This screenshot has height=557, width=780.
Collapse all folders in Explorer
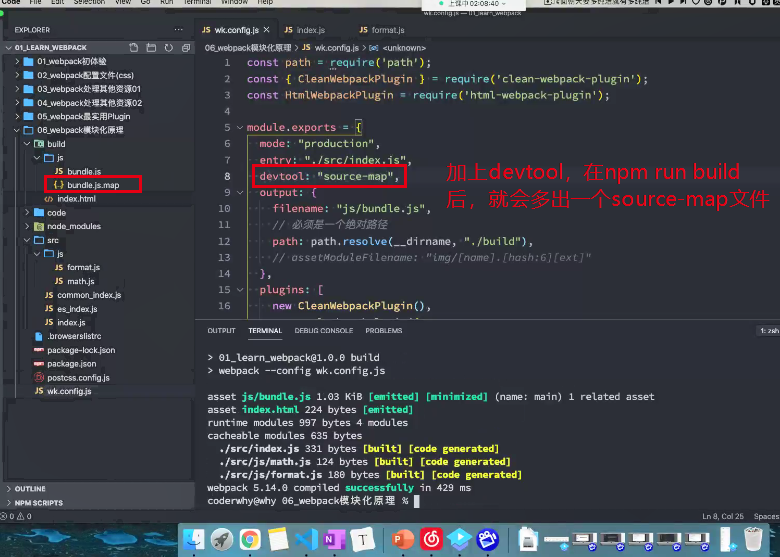point(186,48)
